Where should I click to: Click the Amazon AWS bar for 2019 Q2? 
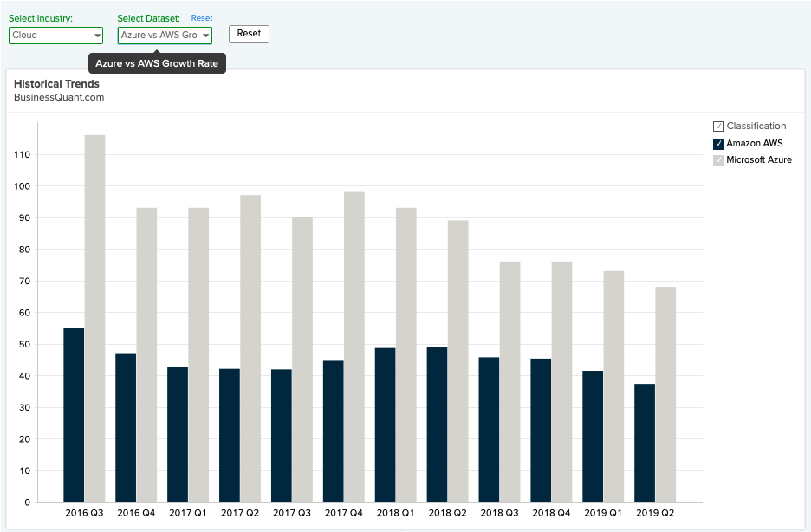click(x=645, y=443)
